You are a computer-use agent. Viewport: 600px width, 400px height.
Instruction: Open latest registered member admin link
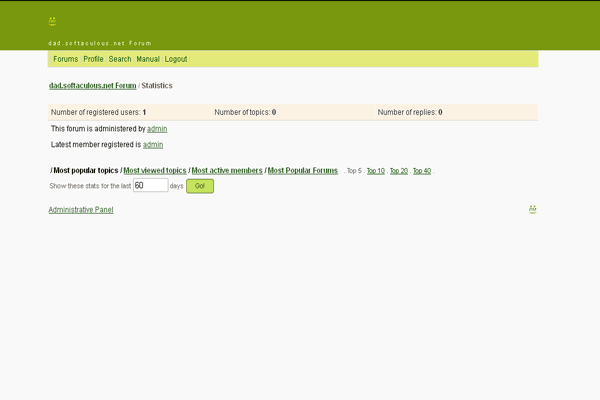pos(153,145)
